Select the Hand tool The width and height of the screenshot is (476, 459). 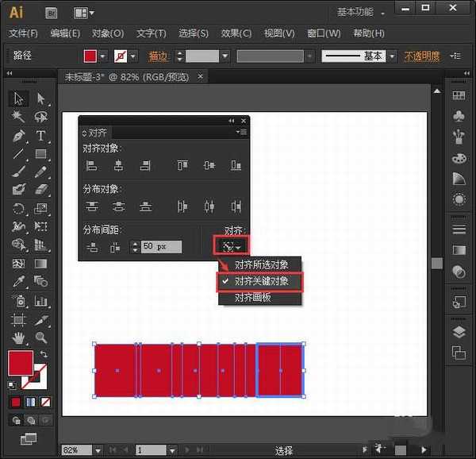pyautogui.click(x=18, y=337)
